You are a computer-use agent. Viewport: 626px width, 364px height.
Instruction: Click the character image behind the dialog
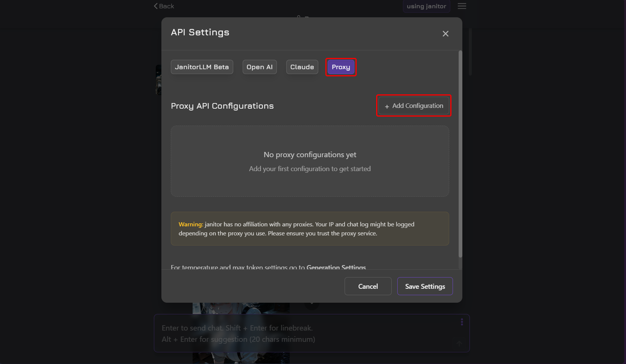241,308
